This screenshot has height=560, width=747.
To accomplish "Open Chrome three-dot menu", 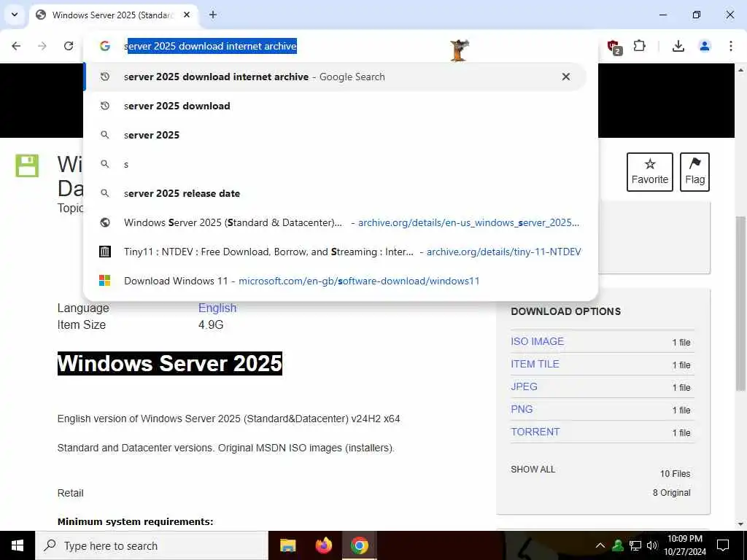I will (730, 46).
